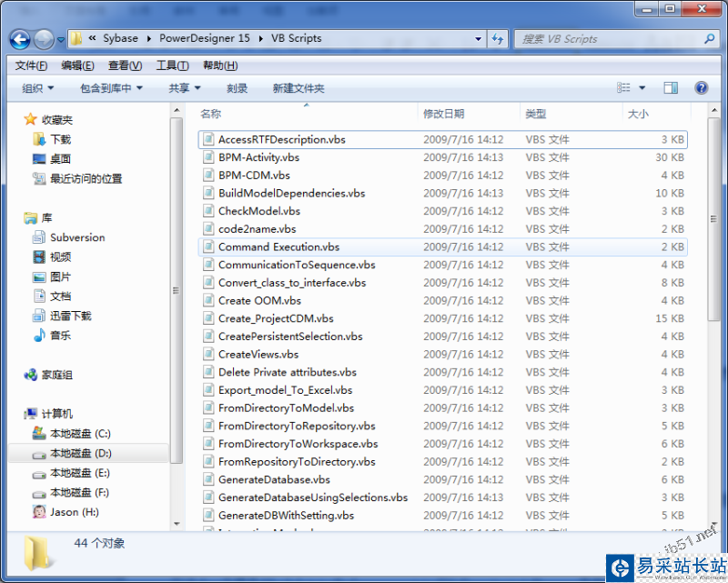
Task: Click the Back navigation arrow
Action: click(x=20, y=39)
